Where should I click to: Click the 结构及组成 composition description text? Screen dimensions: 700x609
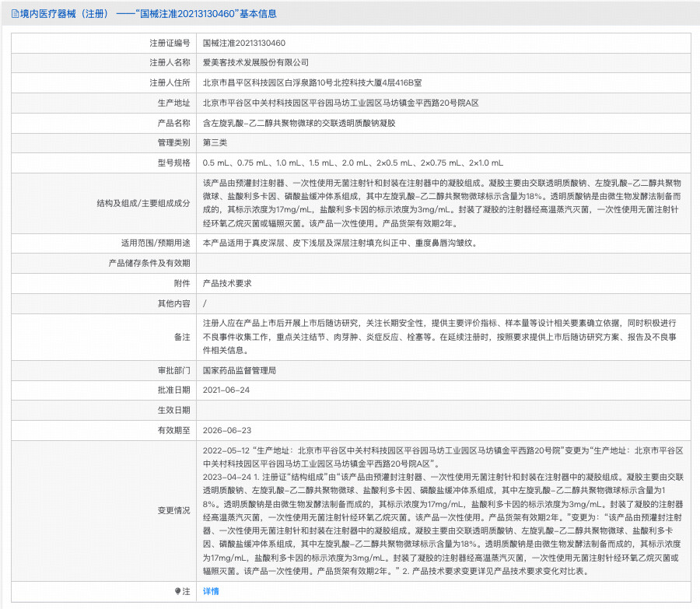[443, 202]
